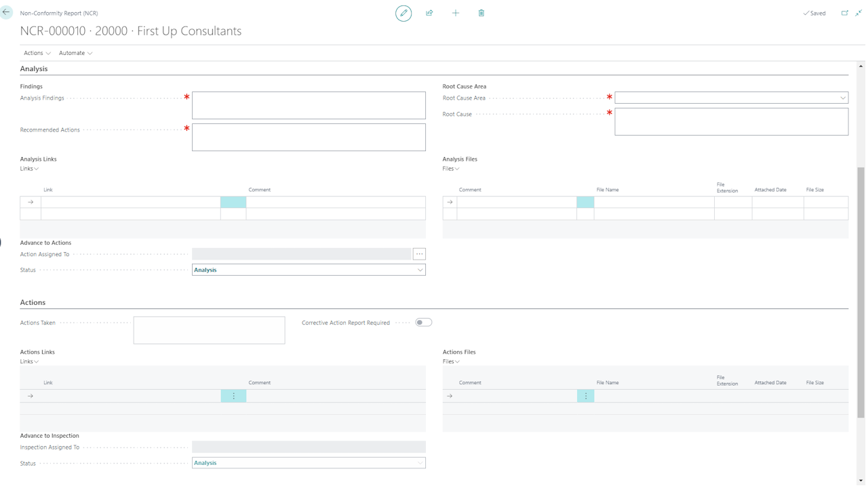The height and width of the screenshot is (488, 868).
Task: Open record in new window icon
Action: [x=845, y=13]
